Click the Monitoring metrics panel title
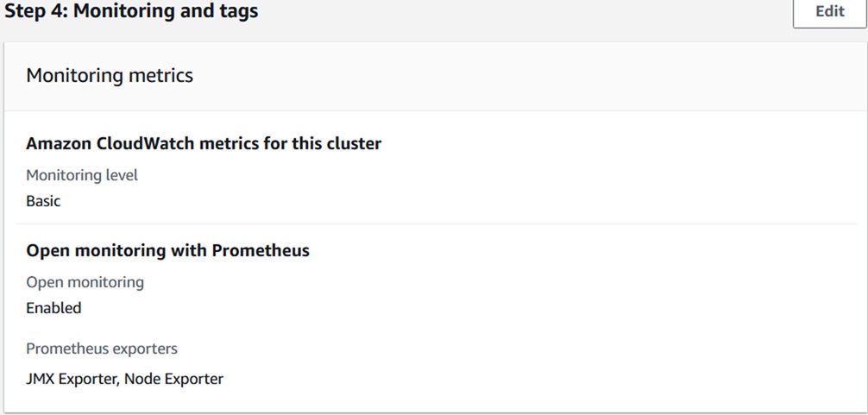Screen dimensions: 868x415 pyautogui.click(x=110, y=76)
